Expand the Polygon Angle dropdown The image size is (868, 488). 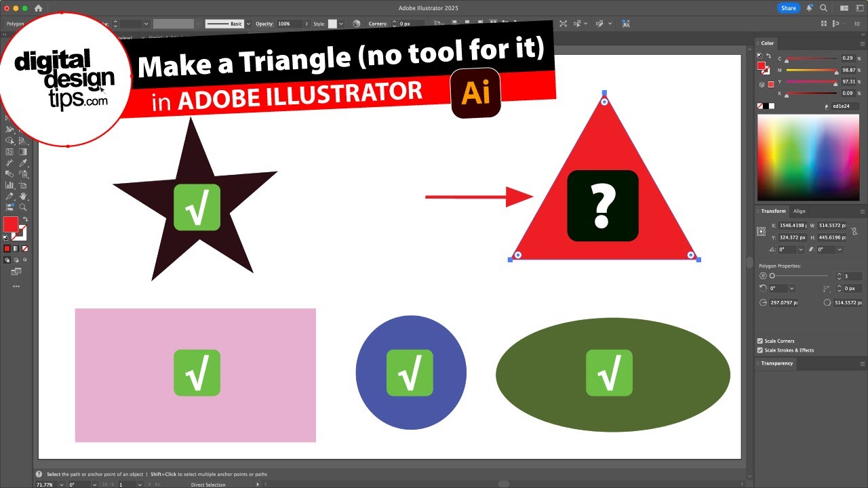(792, 289)
